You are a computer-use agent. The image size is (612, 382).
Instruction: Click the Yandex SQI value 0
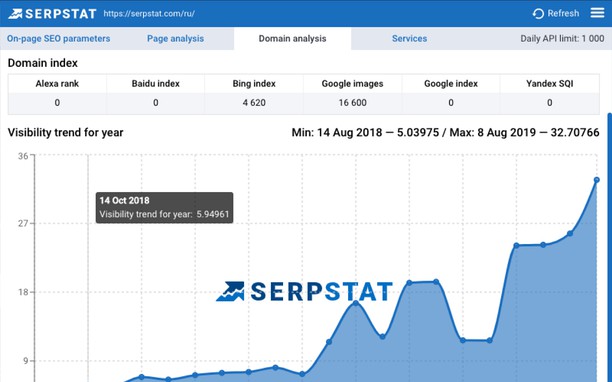550,103
